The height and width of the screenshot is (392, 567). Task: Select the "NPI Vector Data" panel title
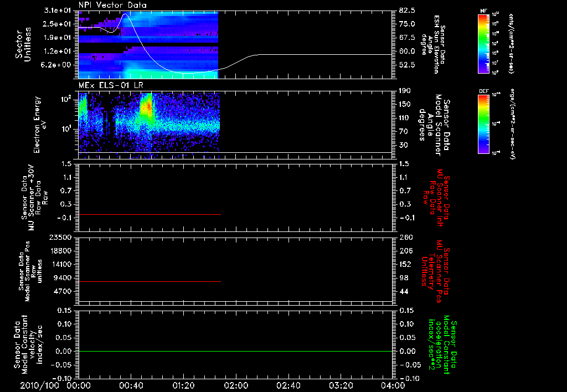[112, 5]
